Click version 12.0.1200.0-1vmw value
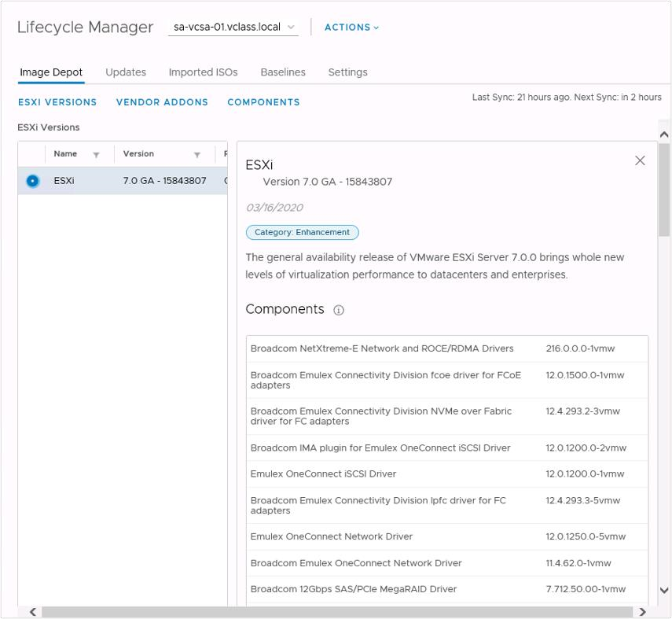This screenshot has width=672, height=619. coord(585,474)
